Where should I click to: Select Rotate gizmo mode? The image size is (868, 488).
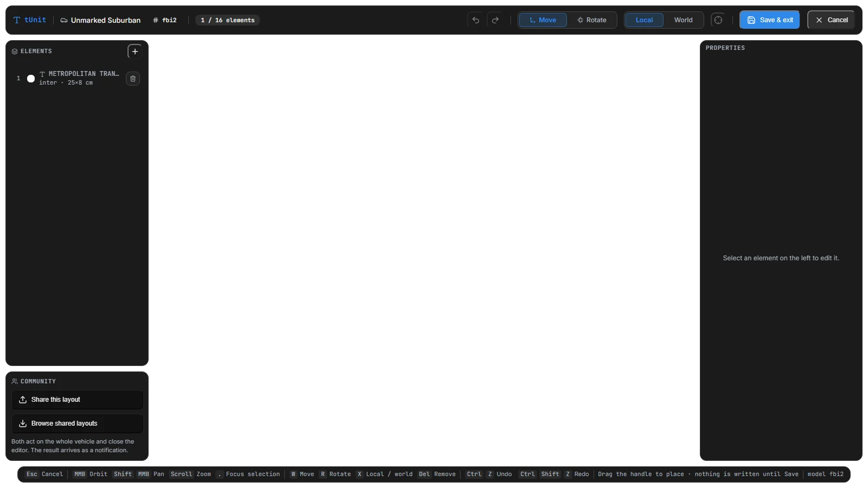tap(592, 20)
